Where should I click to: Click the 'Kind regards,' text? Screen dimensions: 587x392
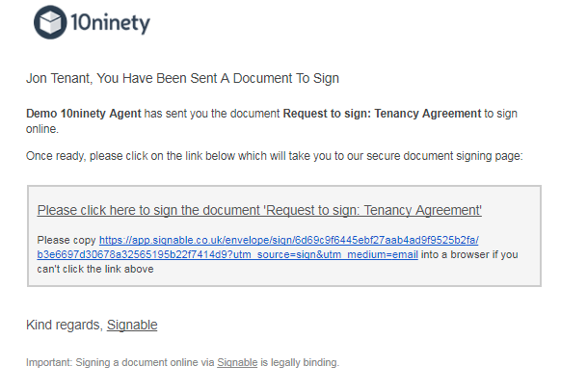tap(65, 326)
